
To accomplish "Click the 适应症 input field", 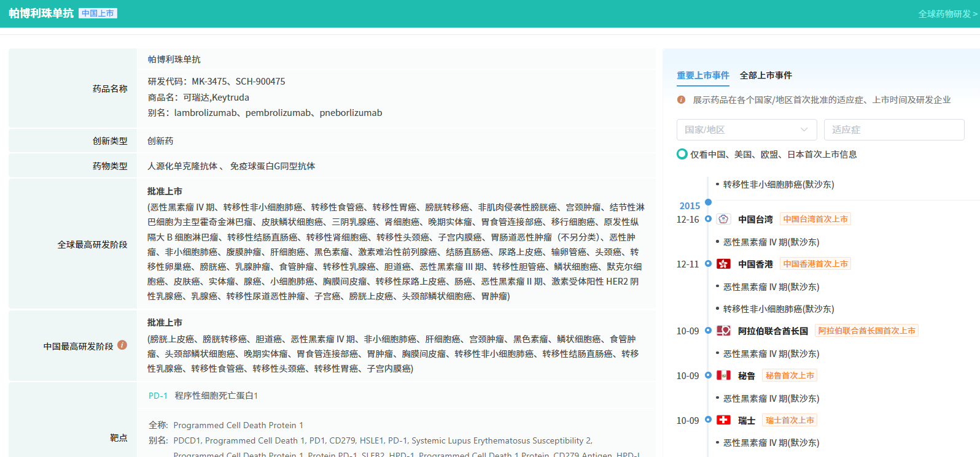I will pos(893,129).
